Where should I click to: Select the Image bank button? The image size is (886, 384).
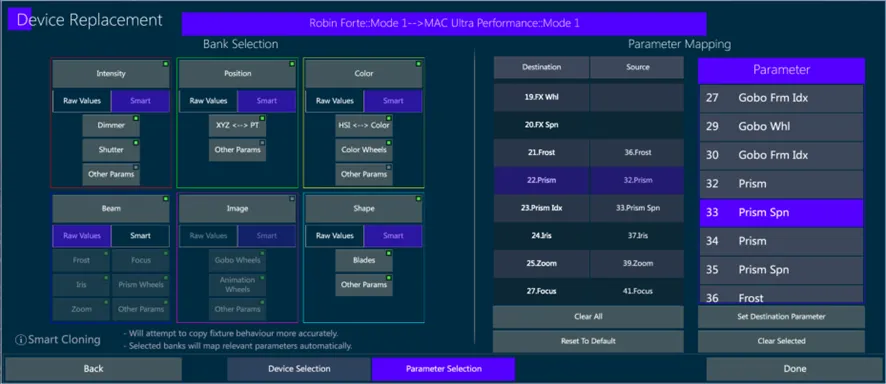tap(237, 208)
